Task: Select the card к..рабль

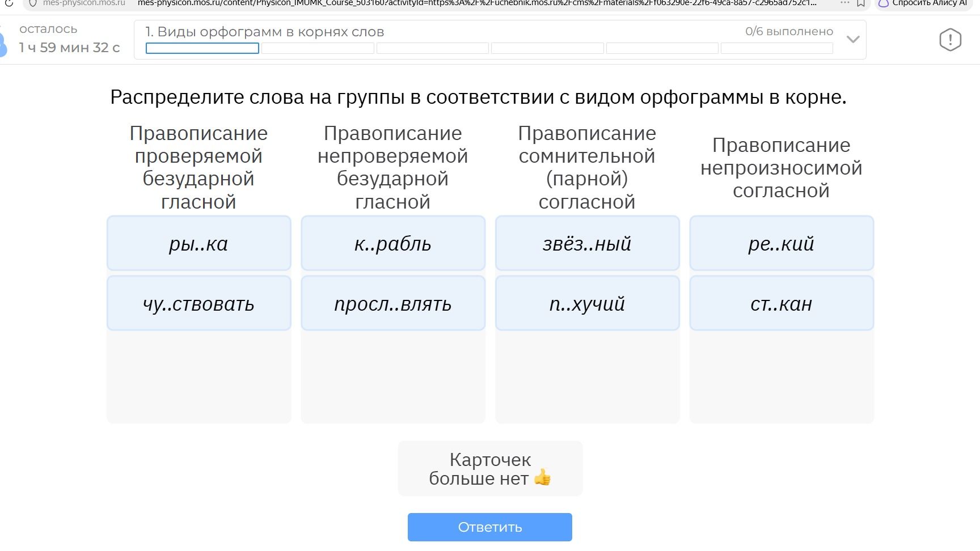Action: (393, 243)
